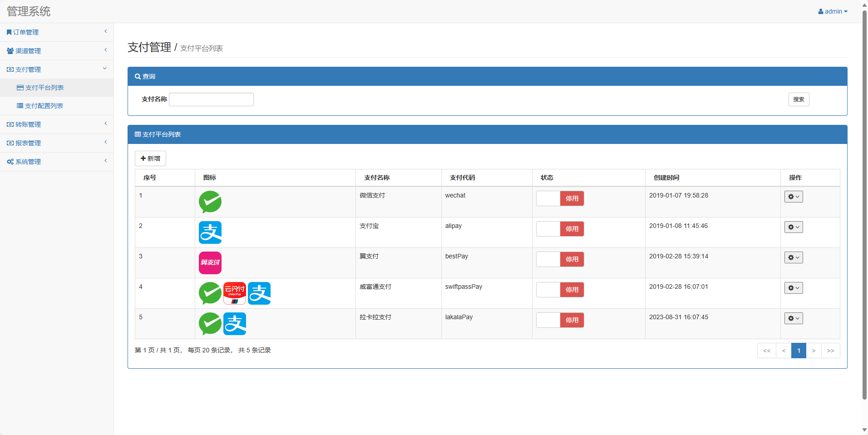This screenshot has width=868, height=435.
Task: Click the Alipay icon in row 2
Action: coord(210,232)
